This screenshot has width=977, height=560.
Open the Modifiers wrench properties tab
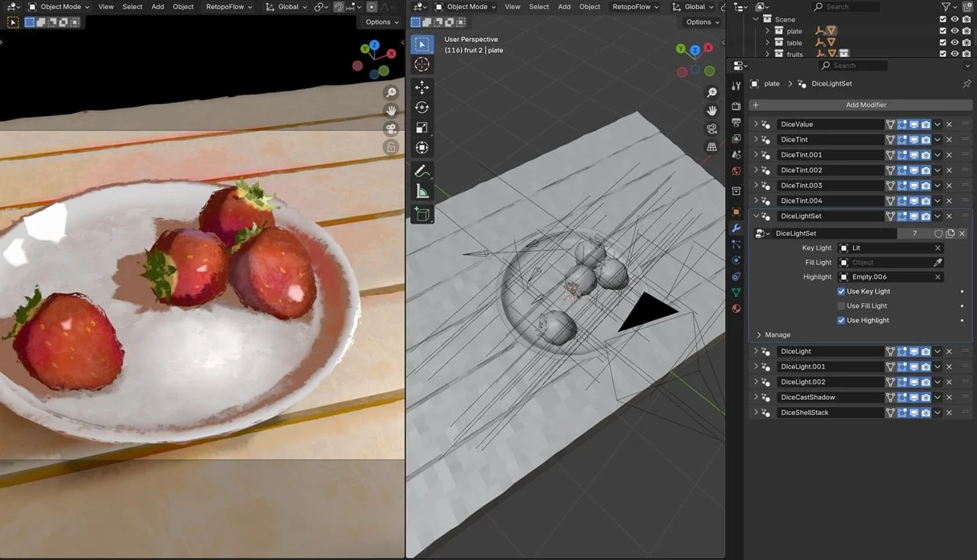[736, 228]
